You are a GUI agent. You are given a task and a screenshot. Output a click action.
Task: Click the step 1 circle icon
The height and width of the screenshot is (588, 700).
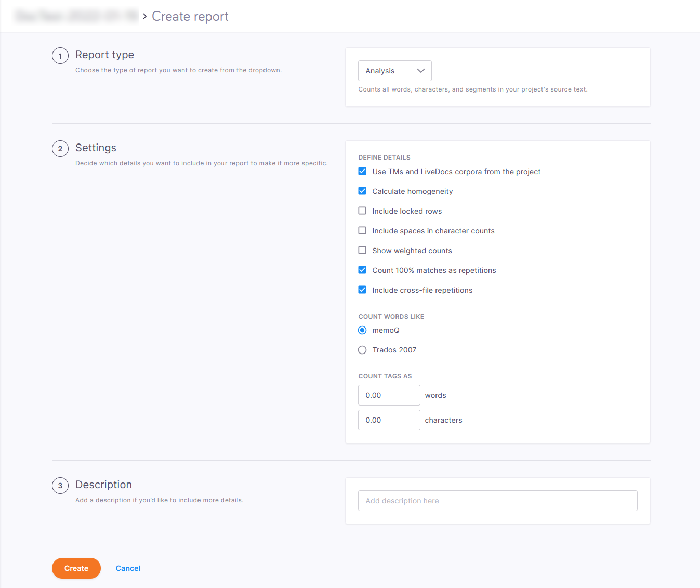[60, 56]
